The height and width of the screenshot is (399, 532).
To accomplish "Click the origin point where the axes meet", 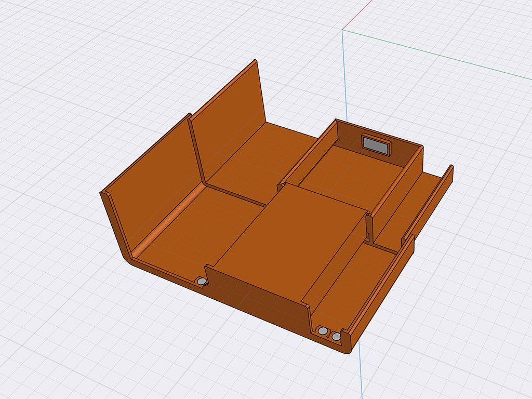I will (342, 30).
